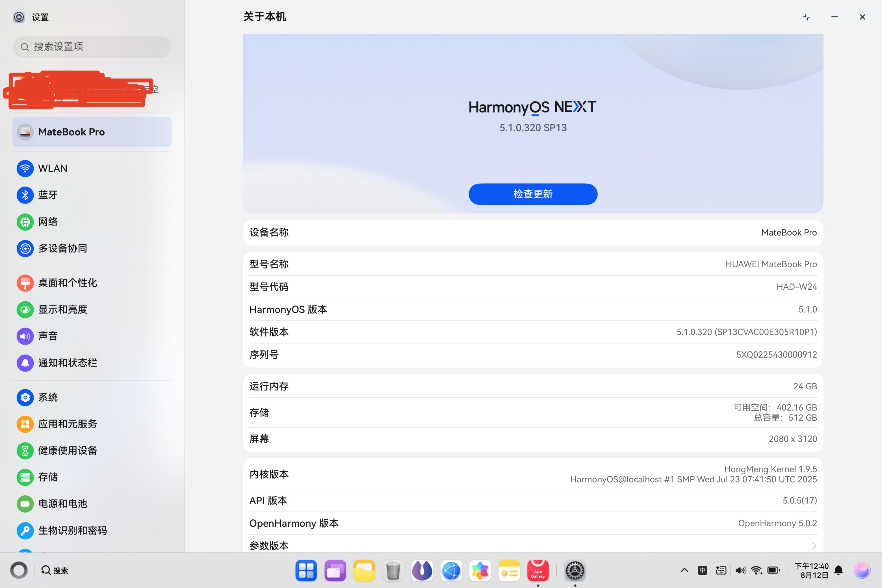Viewport: 882px width, 588px height.
Task: Open the Trash in dock
Action: coord(393,571)
